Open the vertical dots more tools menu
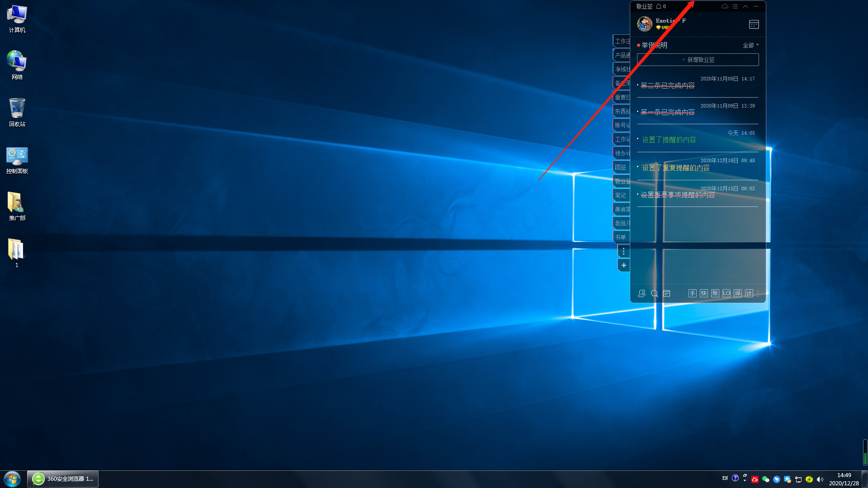Image resolution: width=868 pixels, height=488 pixels. point(758,293)
